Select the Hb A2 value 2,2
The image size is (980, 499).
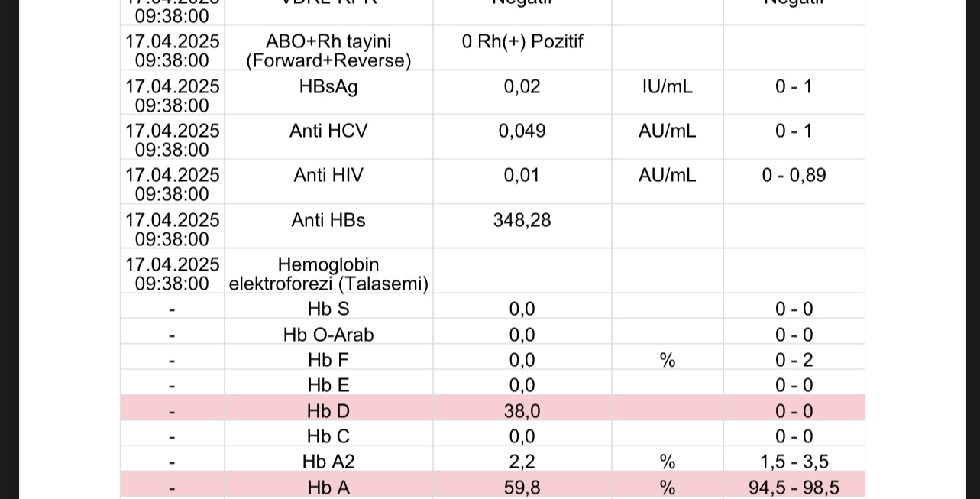522,462
